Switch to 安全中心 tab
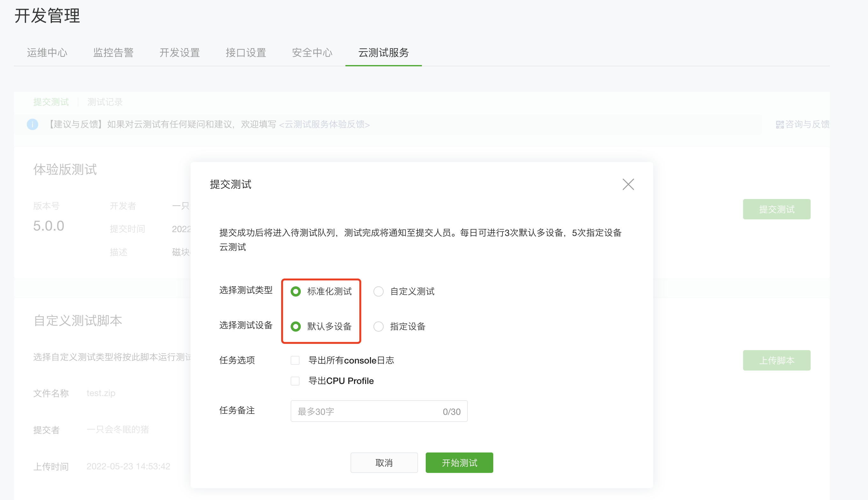The height and width of the screenshot is (500, 868). coord(312,53)
